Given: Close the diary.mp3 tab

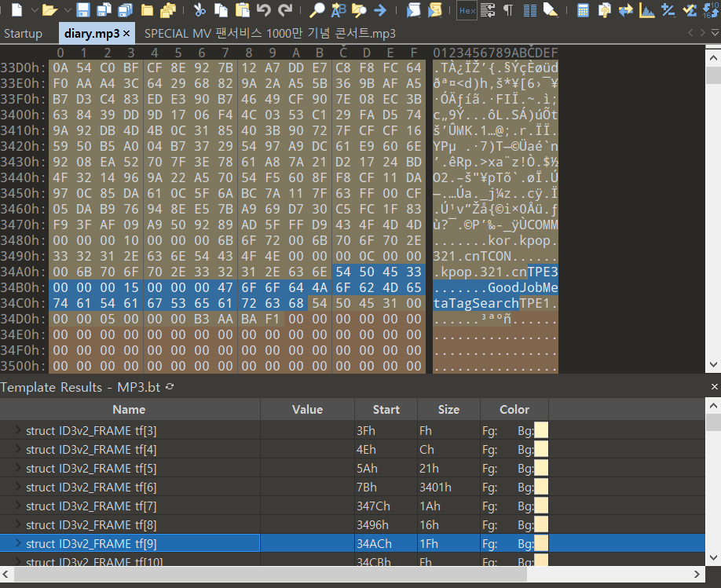Looking at the screenshot, I should (126, 34).
